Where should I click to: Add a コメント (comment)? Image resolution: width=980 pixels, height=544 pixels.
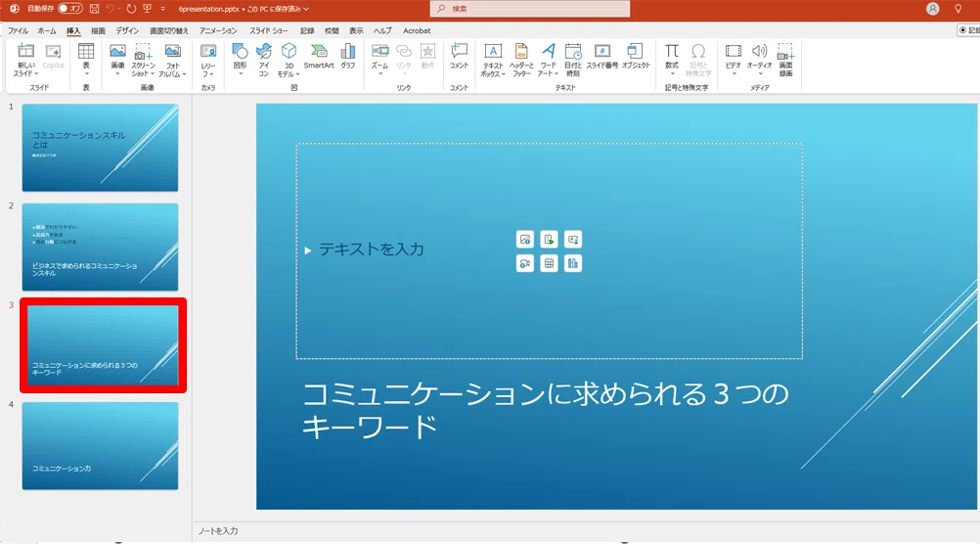point(459,57)
